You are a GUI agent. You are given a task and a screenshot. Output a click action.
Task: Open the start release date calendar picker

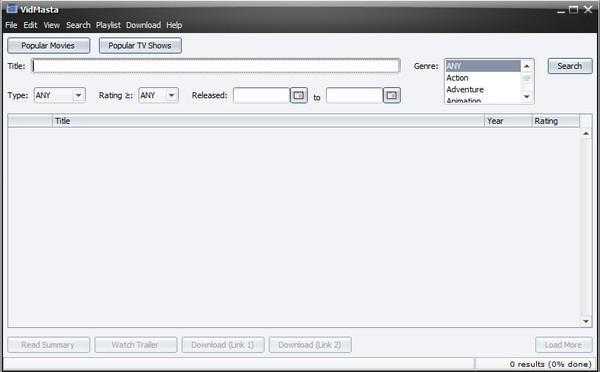coord(298,95)
